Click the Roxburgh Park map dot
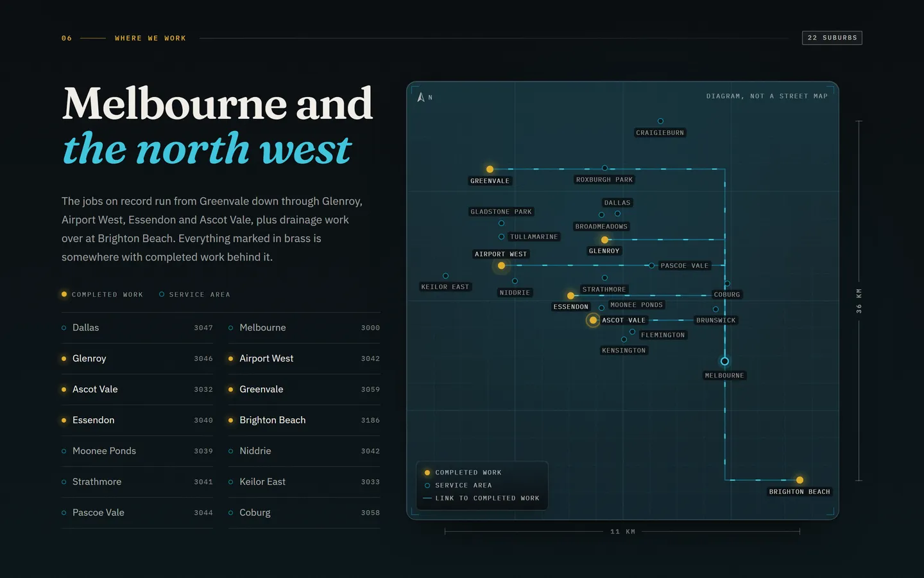924x578 pixels. pos(604,168)
